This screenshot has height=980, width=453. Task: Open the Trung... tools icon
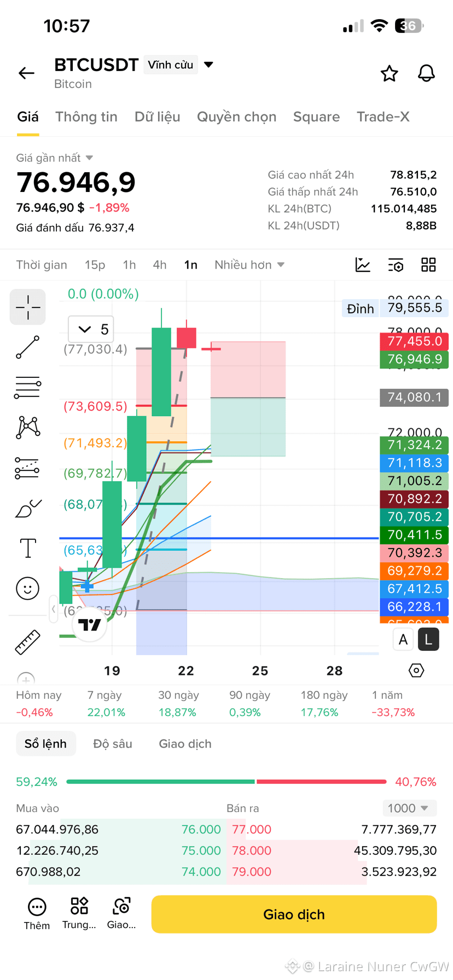[79, 913]
